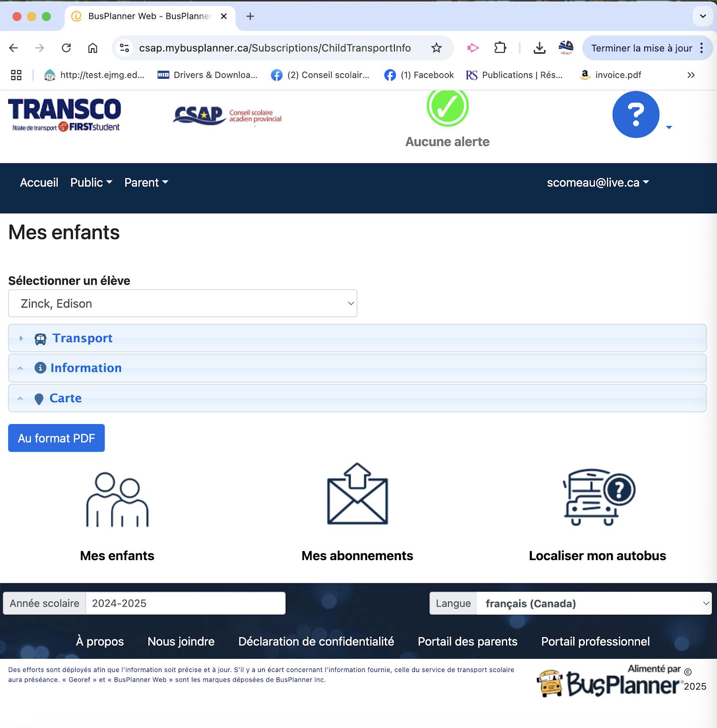Viewport: 717px width, 728px height.
Task: Click the site information icon in address bar
Action: pyautogui.click(x=124, y=48)
